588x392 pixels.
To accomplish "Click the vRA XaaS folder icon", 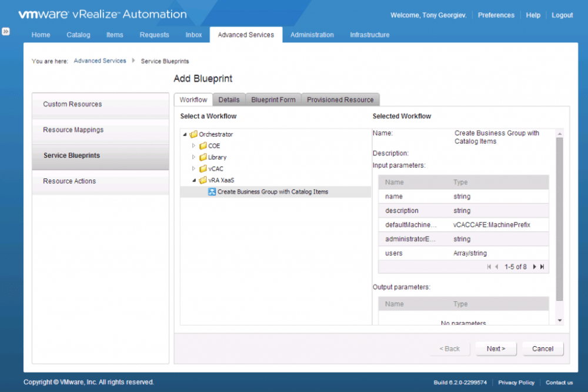I will (203, 180).
